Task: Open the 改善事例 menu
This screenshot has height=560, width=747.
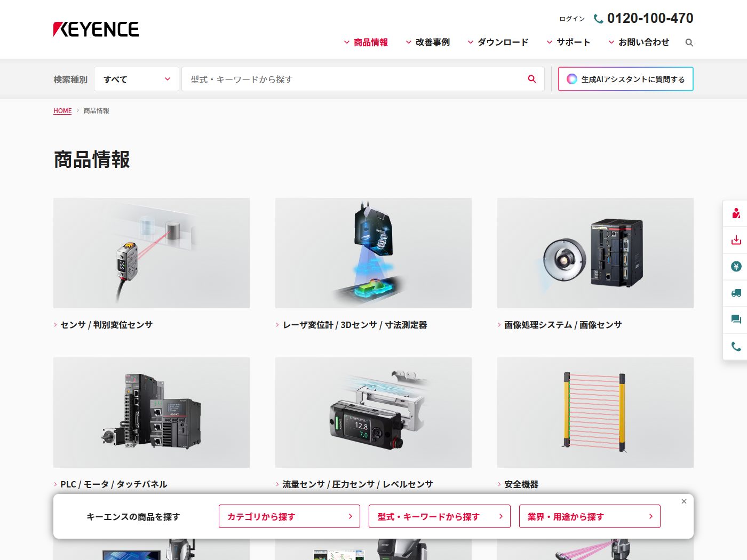Action: [x=428, y=42]
